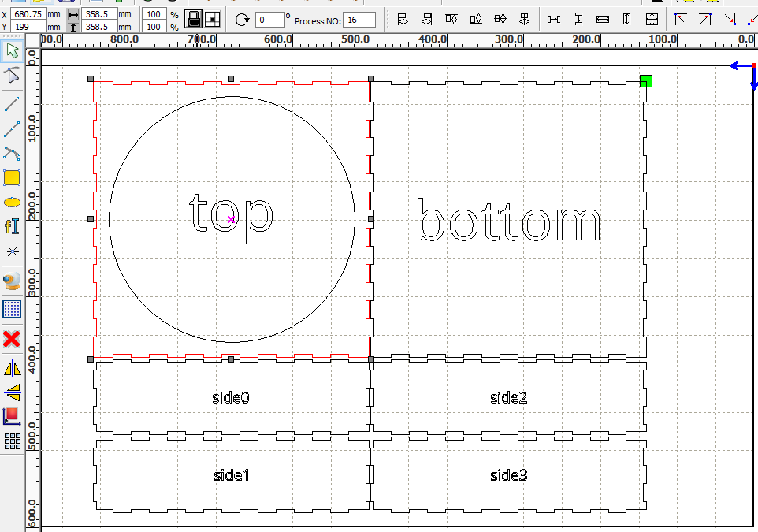The image size is (758, 532).
Task: Move selection to top-left corner
Action: point(681,20)
